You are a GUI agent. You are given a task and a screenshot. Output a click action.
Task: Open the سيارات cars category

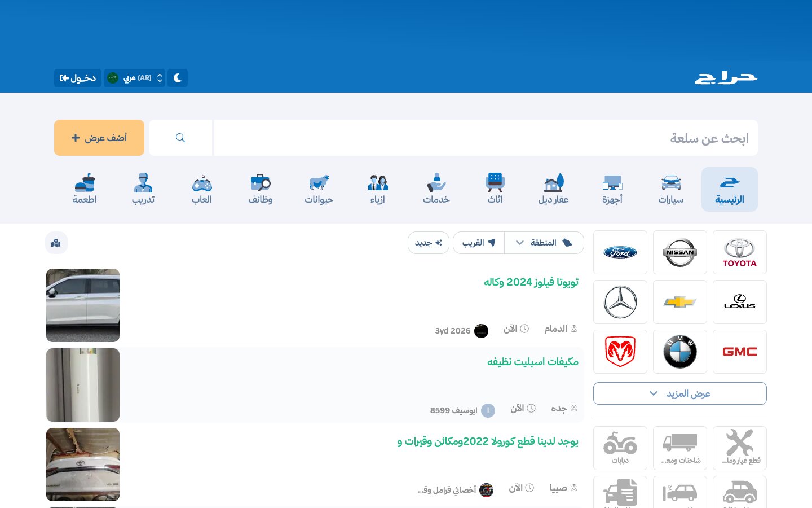coord(671,190)
